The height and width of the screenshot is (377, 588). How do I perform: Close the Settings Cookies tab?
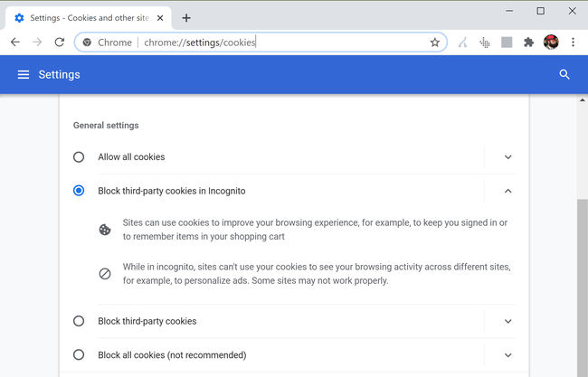coord(160,18)
